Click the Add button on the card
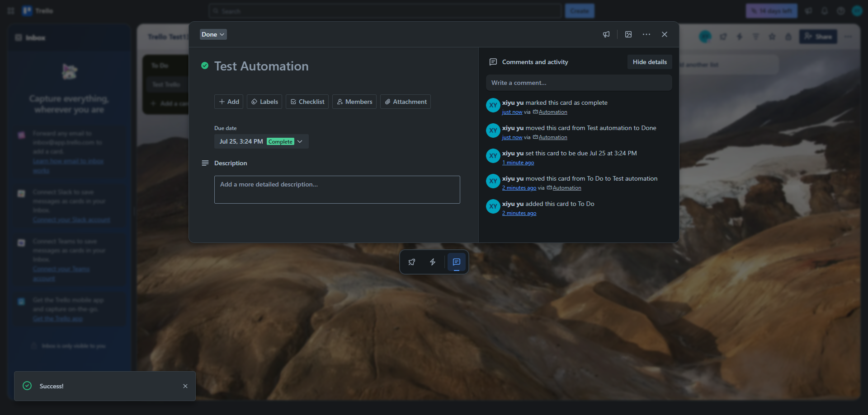Image resolution: width=868 pixels, height=415 pixels. click(229, 102)
